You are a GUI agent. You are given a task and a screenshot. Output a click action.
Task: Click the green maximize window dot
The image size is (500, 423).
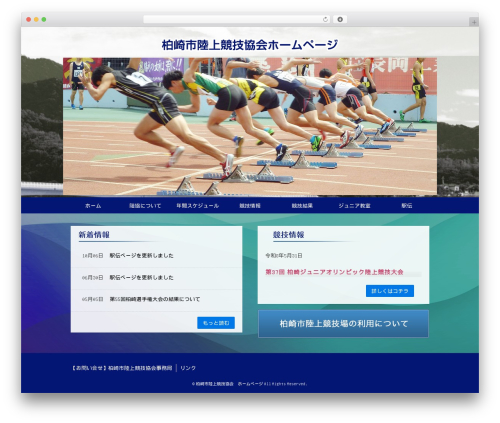pos(44,19)
